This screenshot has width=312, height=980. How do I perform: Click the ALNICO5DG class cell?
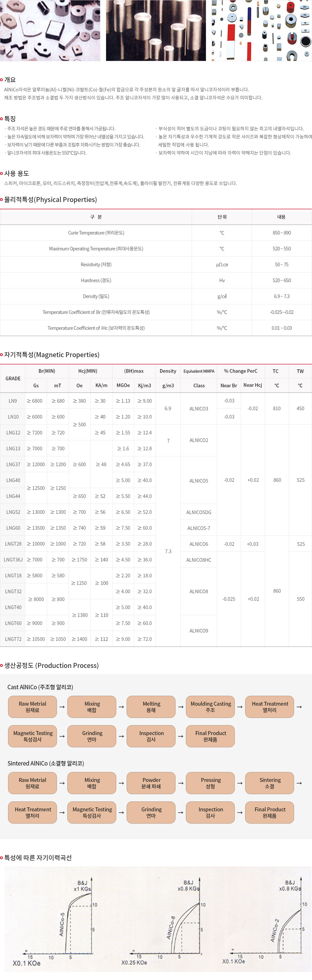(199, 512)
